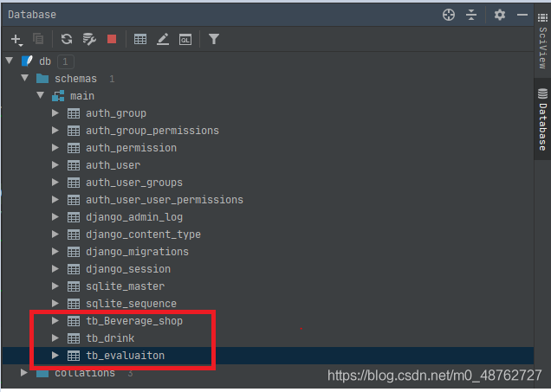This screenshot has height=392, width=551.
Task: Open Data Source Properties wrench icon
Action: [89, 39]
